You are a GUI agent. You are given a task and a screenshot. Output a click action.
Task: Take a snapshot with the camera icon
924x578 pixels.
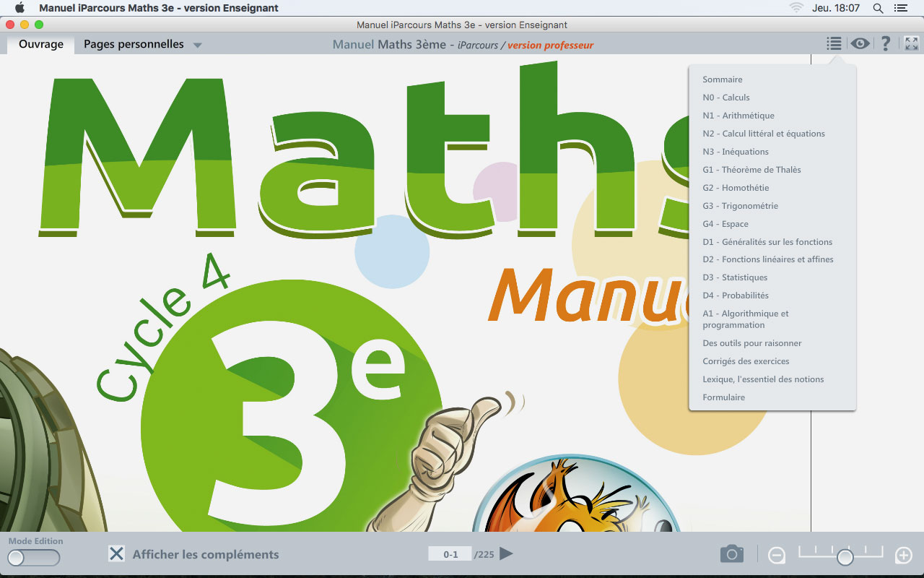tap(731, 554)
